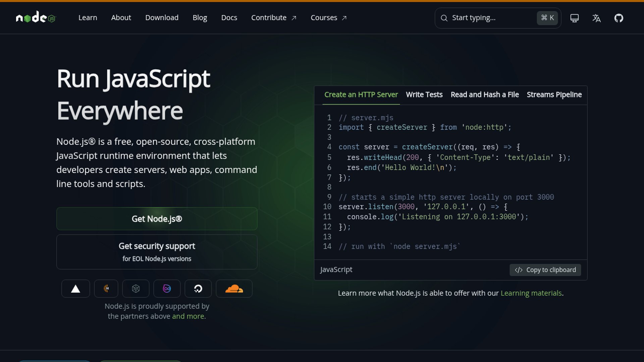This screenshot has height=362, width=644.
Task: Follow the 'and more' partners link
Action: click(188, 316)
